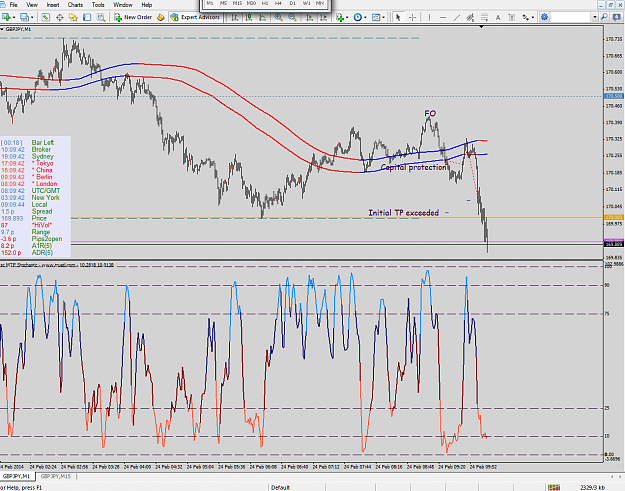625x491 pixels.
Task: Open the Tools menu
Action: click(x=98, y=5)
